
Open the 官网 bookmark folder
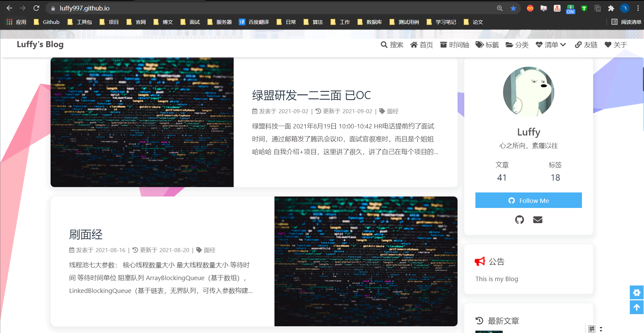(x=136, y=22)
